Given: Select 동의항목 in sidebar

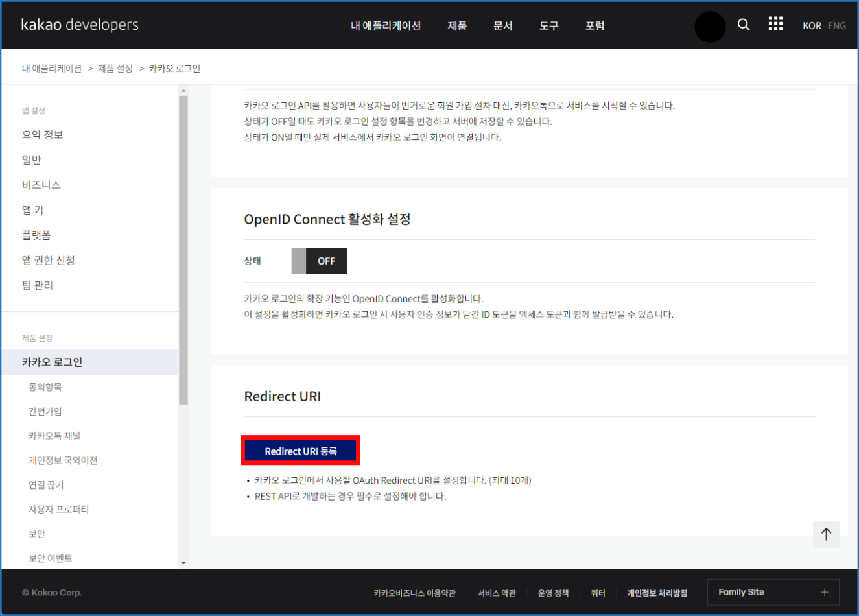Looking at the screenshot, I should point(45,387).
